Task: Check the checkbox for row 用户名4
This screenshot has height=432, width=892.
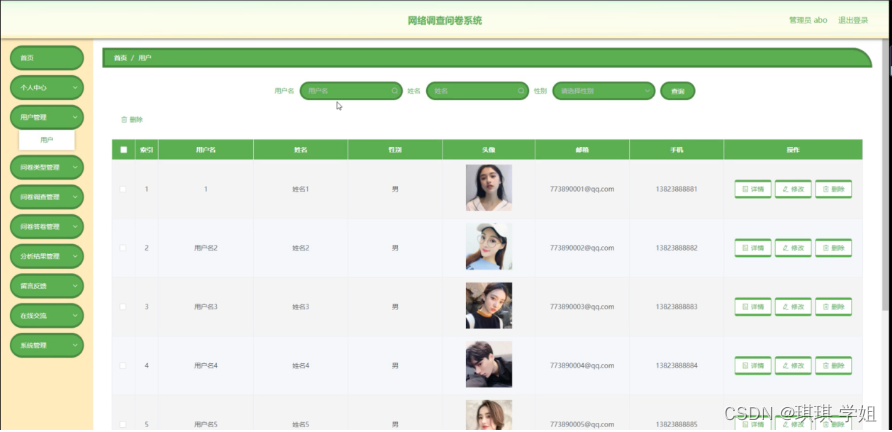Action: click(x=123, y=365)
